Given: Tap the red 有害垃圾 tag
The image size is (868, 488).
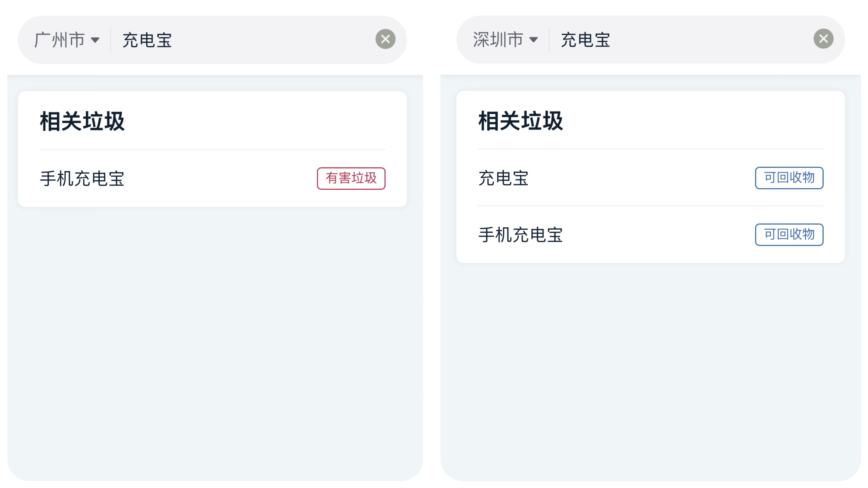Looking at the screenshot, I should [351, 178].
